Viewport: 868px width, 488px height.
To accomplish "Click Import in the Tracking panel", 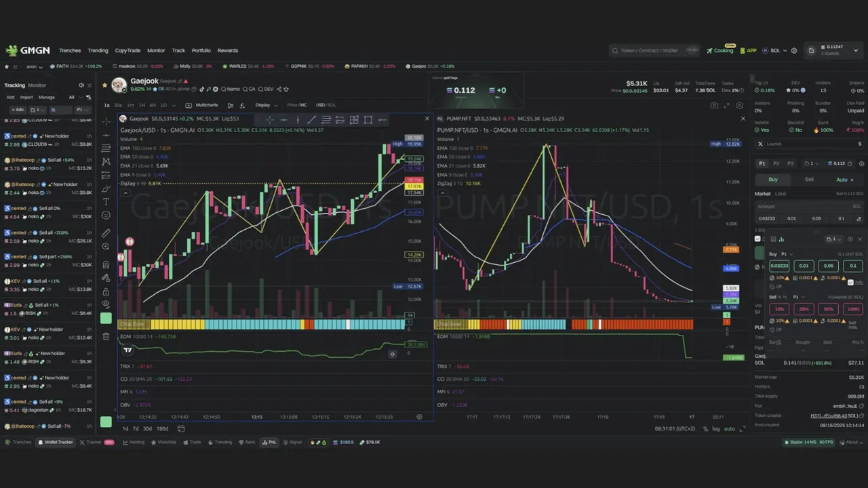I will (26, 97).
